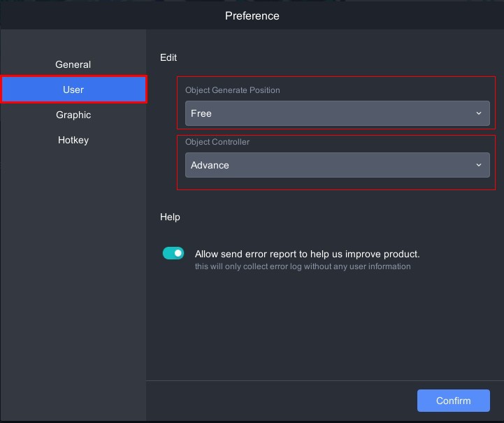Click the Help section heading
This screenshot has width=504, height=423.
pos(170,217)
